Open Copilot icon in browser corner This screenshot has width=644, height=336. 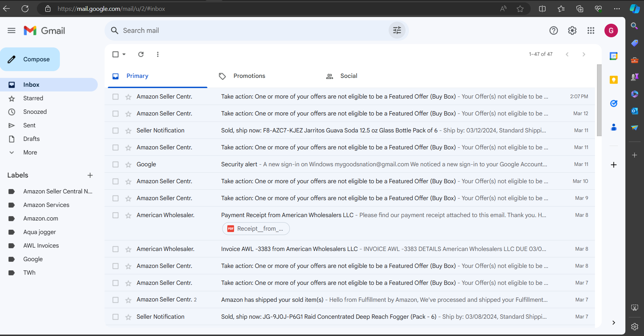tap(635, 9)
